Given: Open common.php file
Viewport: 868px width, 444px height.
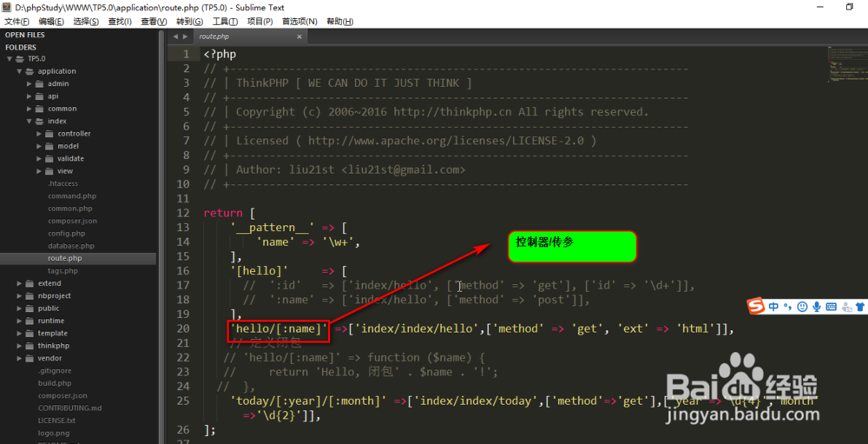Looking at the screenshot, I should click(x=69, y=209).
